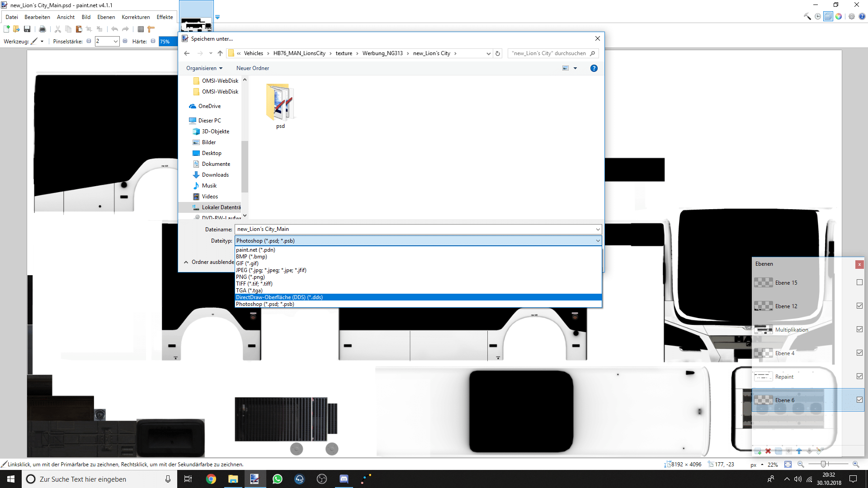Screen dimensions: 868x488
Task: Select DirectDraw-Oberfläche (DDS) file type
Action: tap(279, 297)
